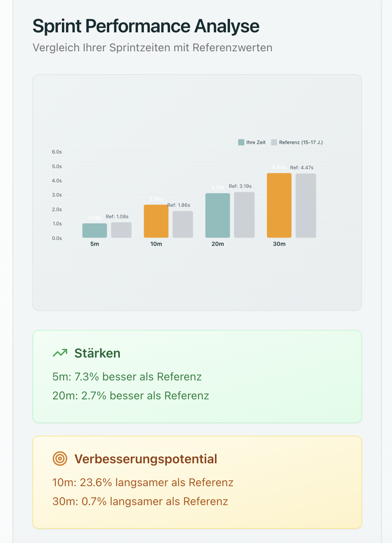Click the teal 'Ihre Zeit' legend swatch
This screenshot has height=543, width=392.
tap(241, 142)
